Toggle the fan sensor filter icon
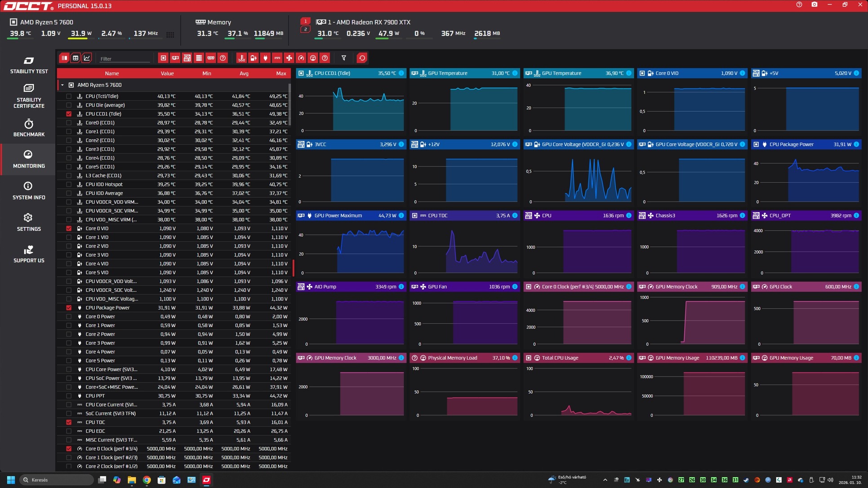 tap(289, 58)
